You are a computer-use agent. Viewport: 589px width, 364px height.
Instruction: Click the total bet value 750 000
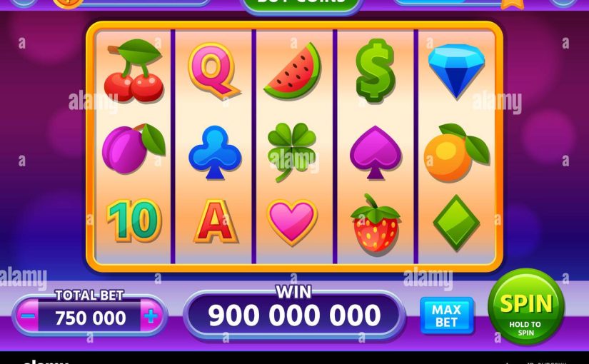point(90,318)
